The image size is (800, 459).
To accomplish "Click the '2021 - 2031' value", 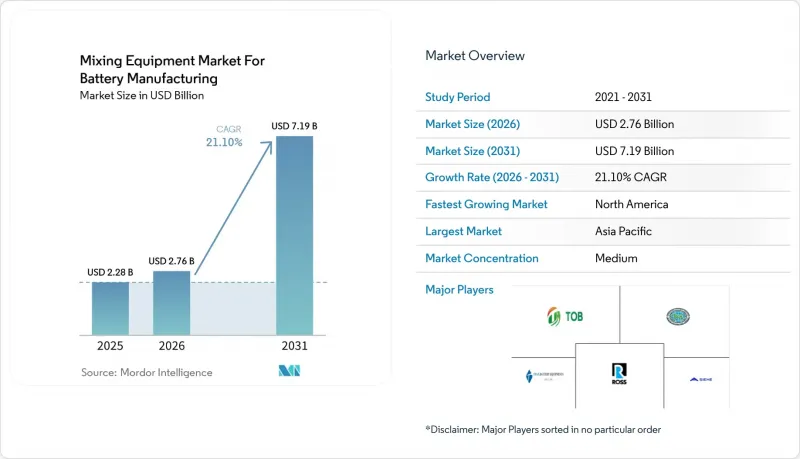I will click(623, 97).
